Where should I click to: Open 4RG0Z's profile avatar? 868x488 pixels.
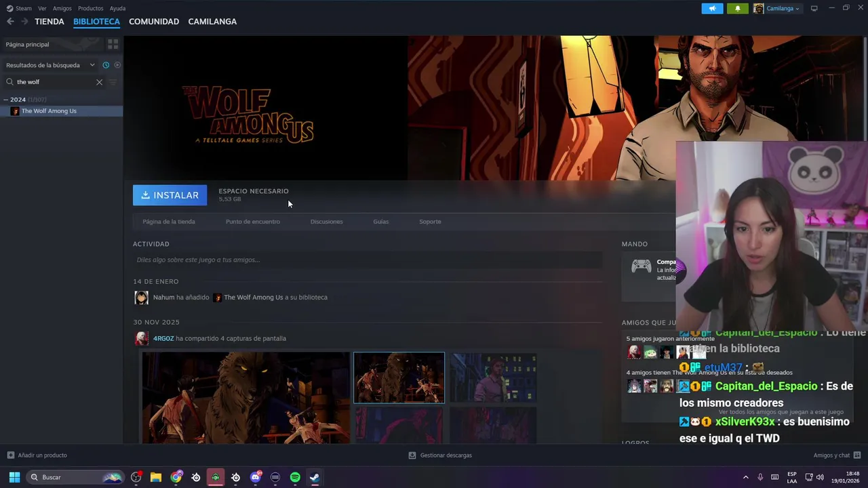click(141, 339)
